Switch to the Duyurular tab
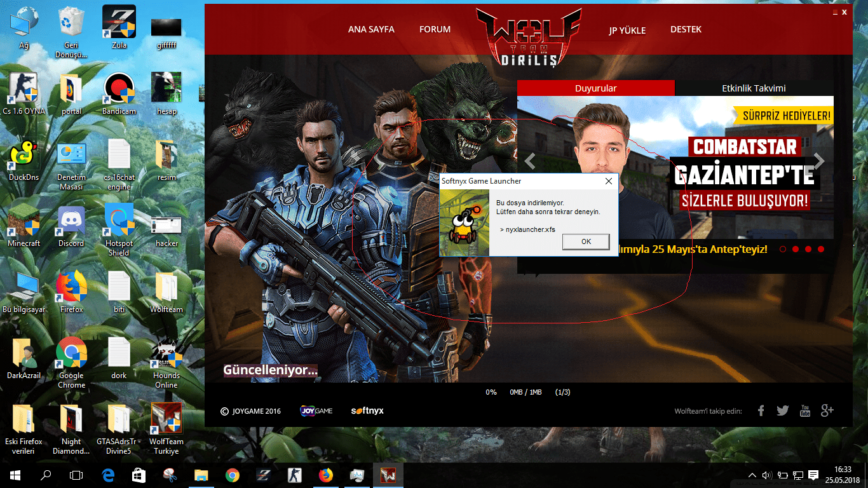868x488 pixels. click(x=596, y=88)
